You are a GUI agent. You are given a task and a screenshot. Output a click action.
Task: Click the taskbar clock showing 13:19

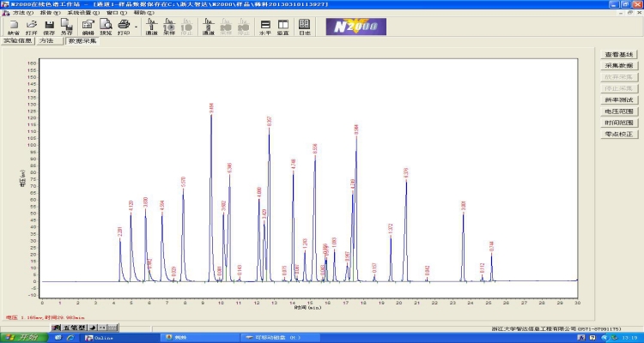629,338
